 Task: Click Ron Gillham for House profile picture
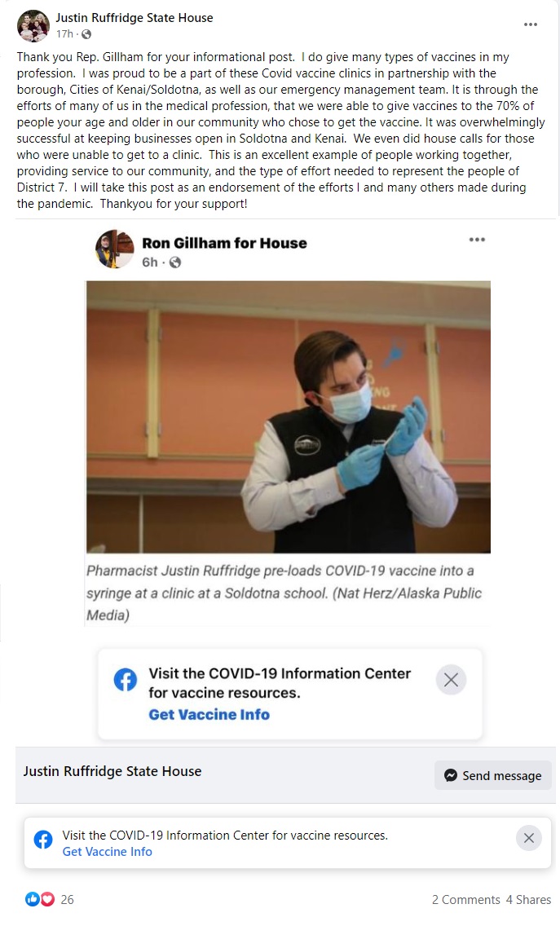tap(115, 249)
